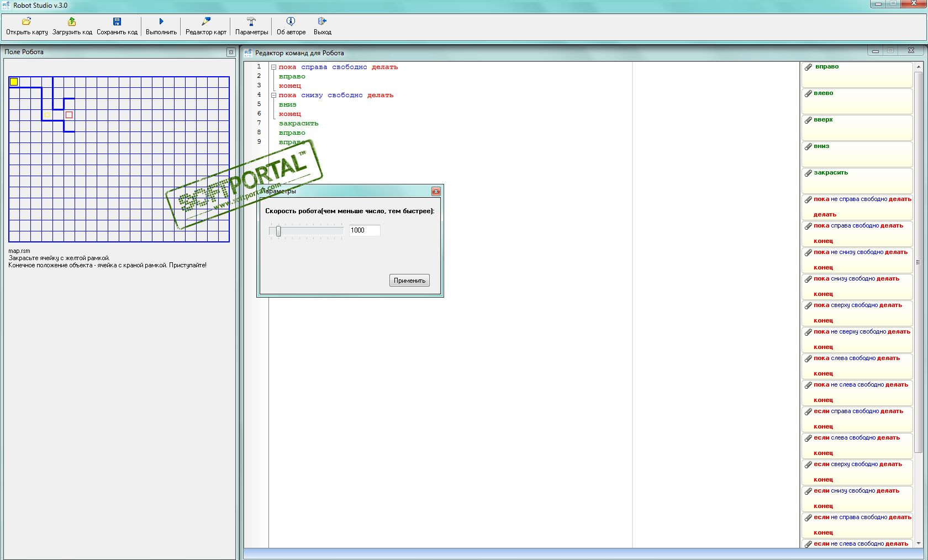Click the paperclip icon beside palette command 'вправо'
The height and width of the screenshot is (560, 928).
click(808, 67)
